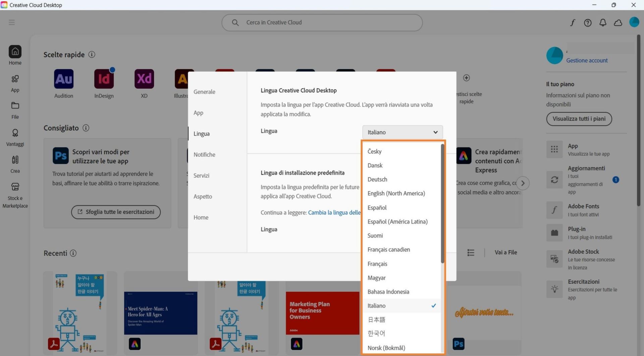Launch the Audition app icon

click(64, 79)
